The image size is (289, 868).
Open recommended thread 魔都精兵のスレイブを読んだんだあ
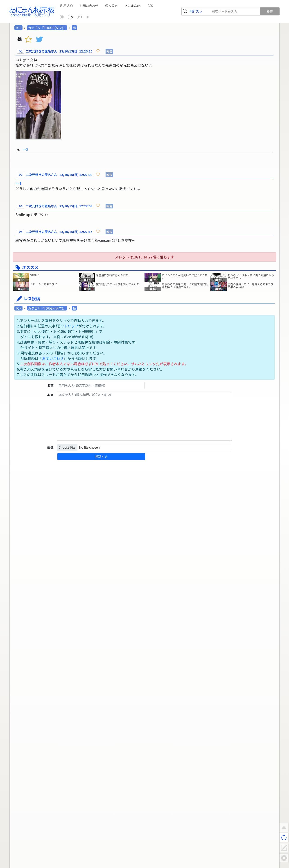[x=117, y=284]
